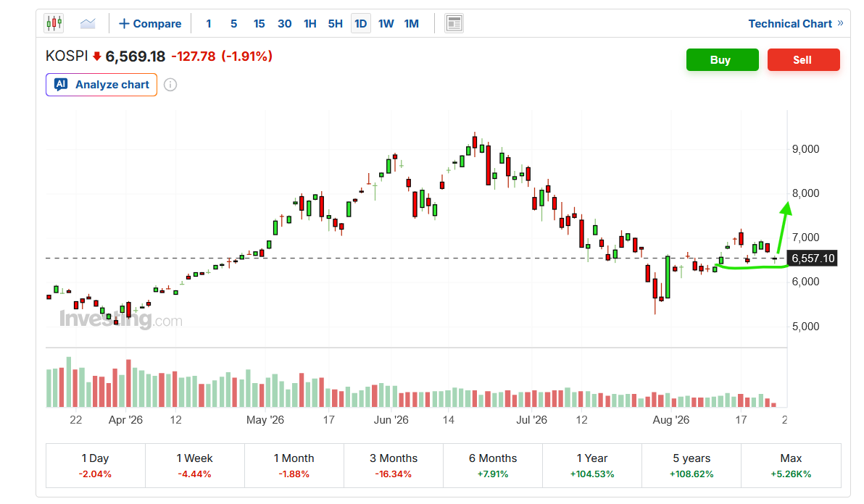Choose the 3 Months performance range

tap(394, 466)
